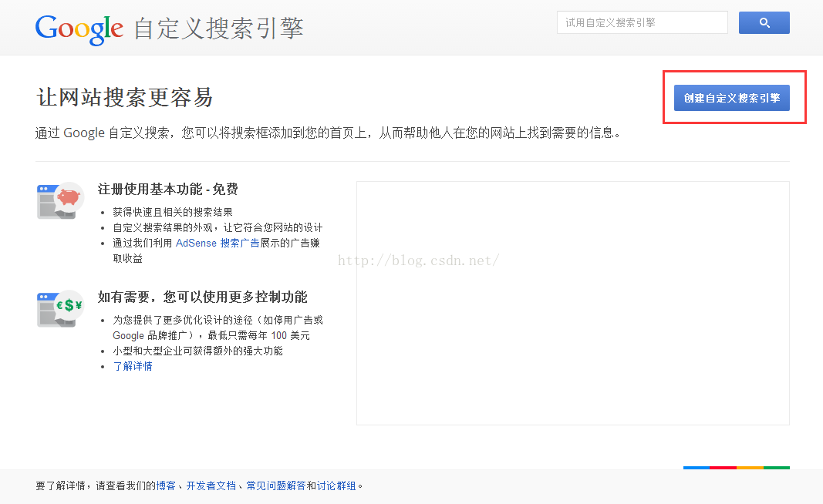The image size is (823, 504).
Task: Click the currency symbols control features icon
Action: point(61,308)
